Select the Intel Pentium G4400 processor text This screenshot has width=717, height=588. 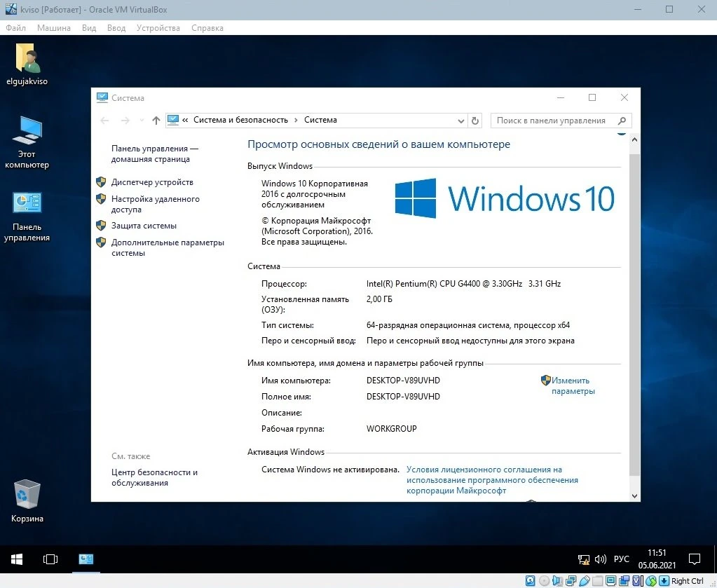click(463, 283)
